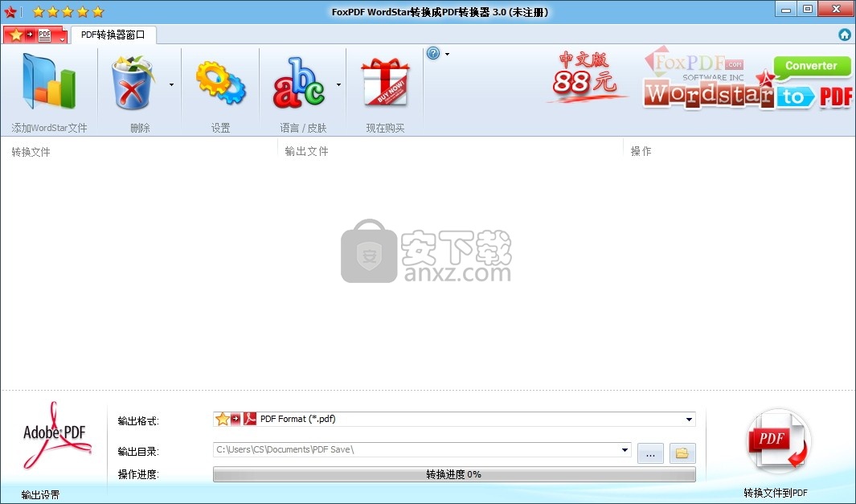
Task: Open the help question mark icon
Action: point(433,54)
